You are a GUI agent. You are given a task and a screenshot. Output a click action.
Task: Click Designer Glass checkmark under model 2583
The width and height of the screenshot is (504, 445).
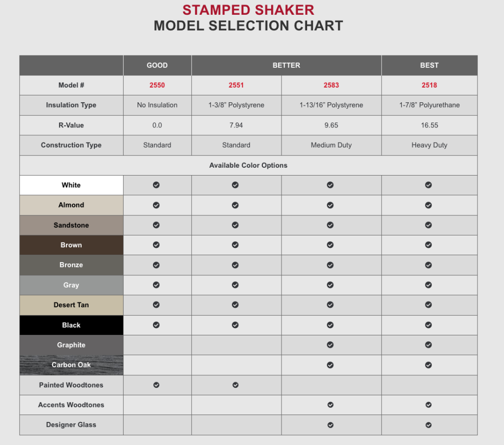coord(330,425)
